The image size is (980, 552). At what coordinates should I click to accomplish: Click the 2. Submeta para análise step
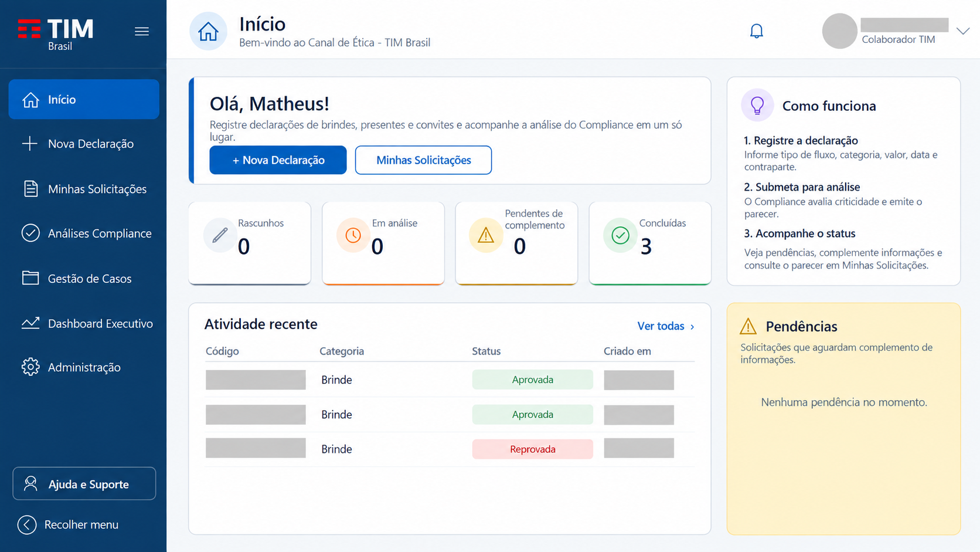802,187
